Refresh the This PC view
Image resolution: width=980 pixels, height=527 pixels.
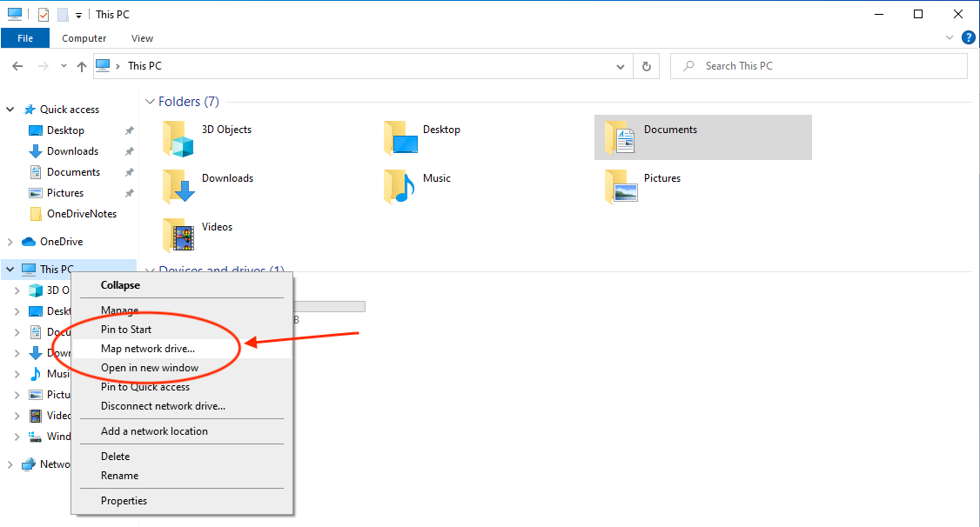tap(646, 66)
